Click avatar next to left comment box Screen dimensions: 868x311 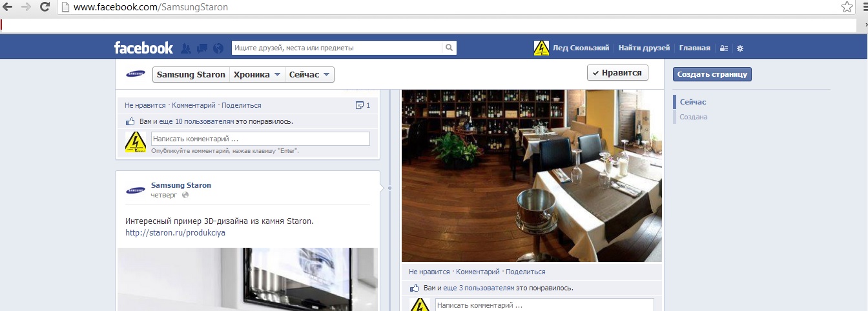[136, 142]
